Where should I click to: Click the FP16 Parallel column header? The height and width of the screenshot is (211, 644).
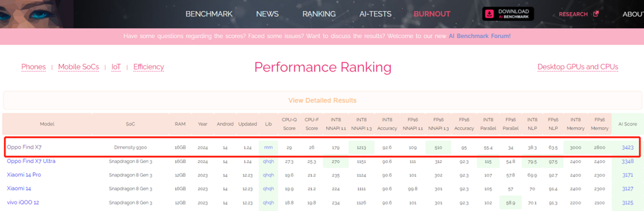click(510, 124)
